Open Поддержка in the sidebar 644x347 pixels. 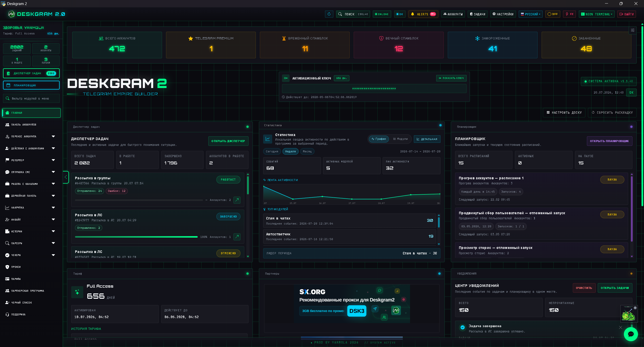click(31, 314)
